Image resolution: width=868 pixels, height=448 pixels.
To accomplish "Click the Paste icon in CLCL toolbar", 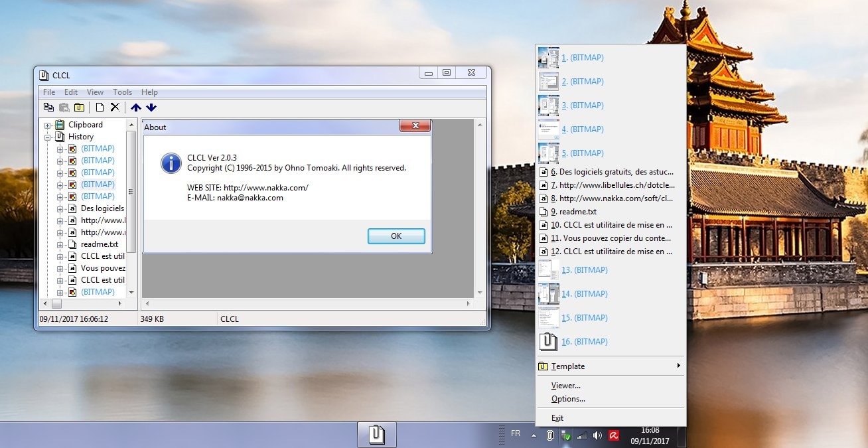I will click(64, 108).
